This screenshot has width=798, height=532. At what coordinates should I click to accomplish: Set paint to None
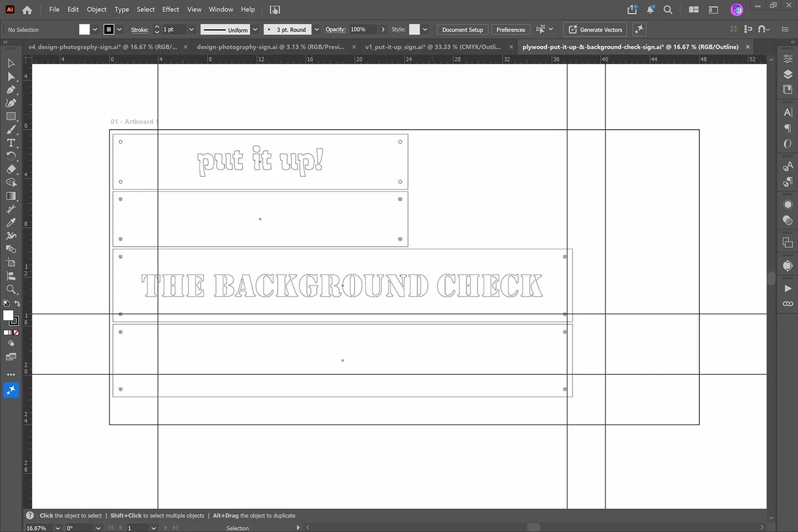(x=16, y=332)
